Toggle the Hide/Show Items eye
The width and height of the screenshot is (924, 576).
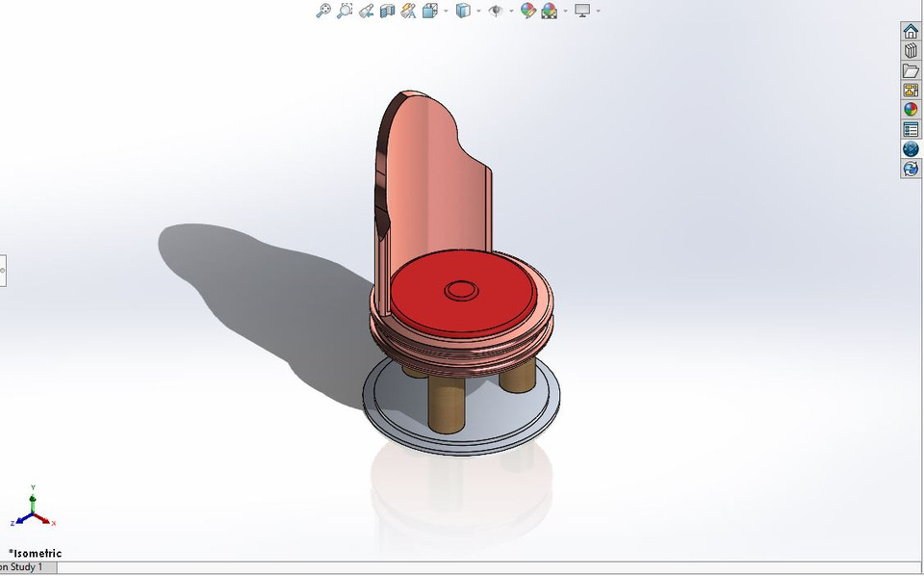coord(495,11)
